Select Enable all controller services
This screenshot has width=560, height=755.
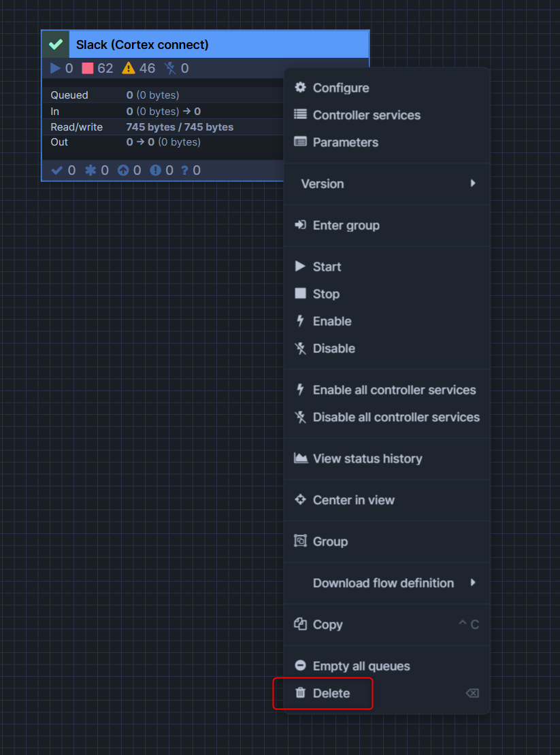tap(394, 390)
